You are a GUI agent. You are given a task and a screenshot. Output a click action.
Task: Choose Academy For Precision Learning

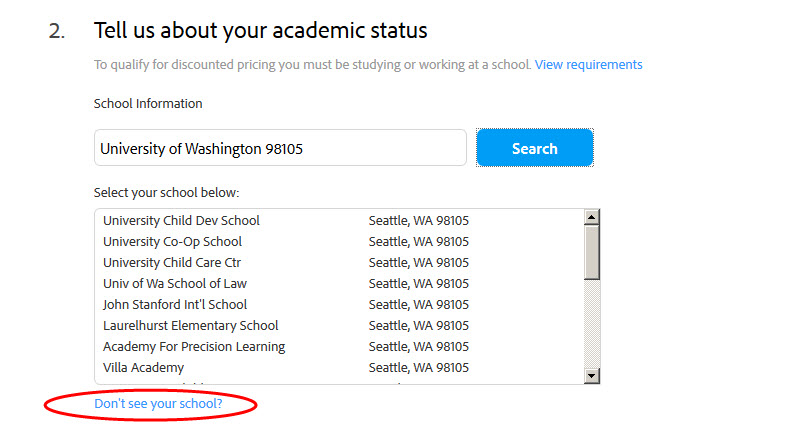pos(194,346)
